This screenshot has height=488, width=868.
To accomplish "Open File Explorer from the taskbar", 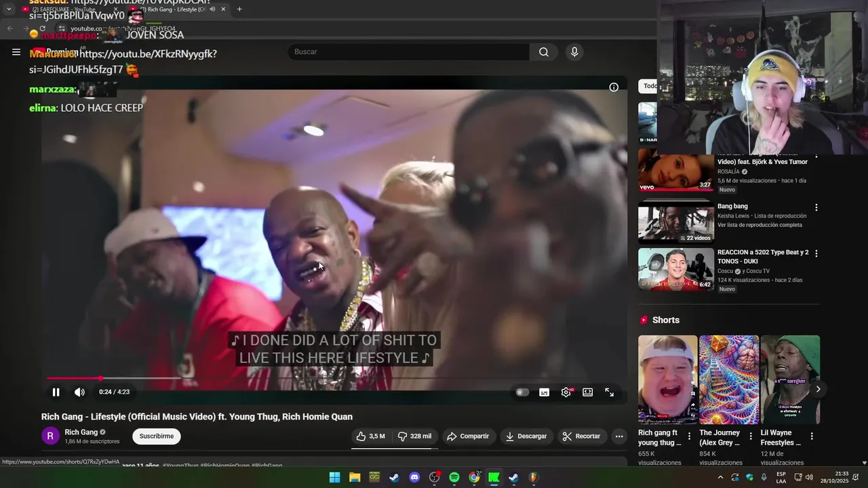I will click(355, 477).
